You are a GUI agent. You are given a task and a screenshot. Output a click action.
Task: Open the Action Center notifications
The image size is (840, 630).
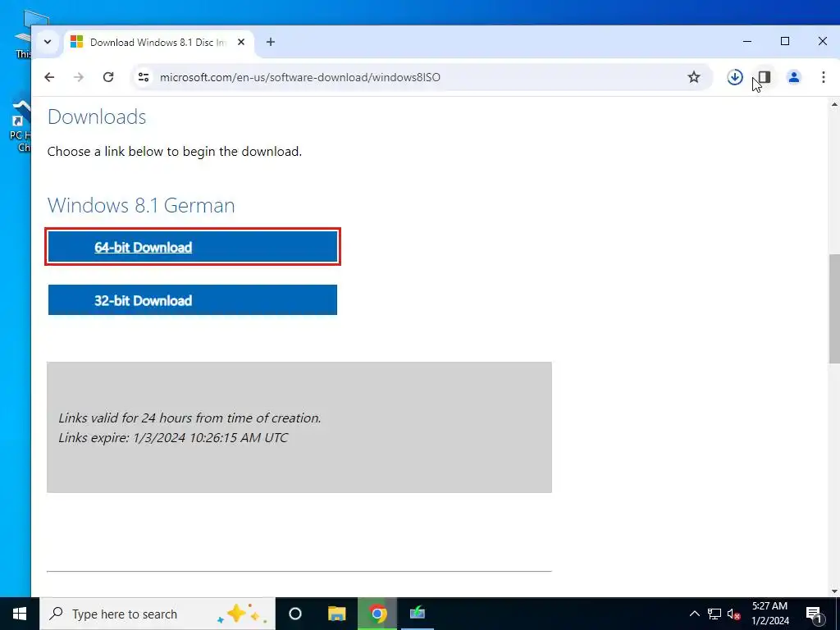tap(814, 614)
